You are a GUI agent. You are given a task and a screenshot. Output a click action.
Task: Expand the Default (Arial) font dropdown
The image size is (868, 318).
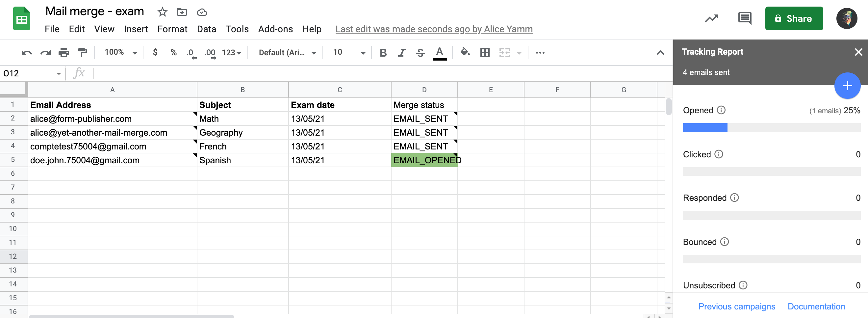pyautogui.click(x=287, y=53)
